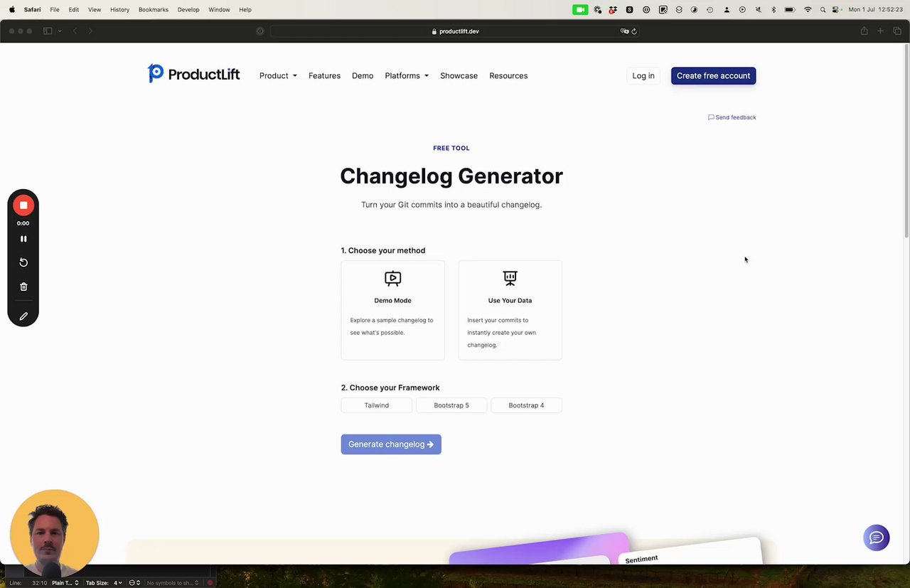
Task: Click the Send feedback link
Action: click(732, 117)
